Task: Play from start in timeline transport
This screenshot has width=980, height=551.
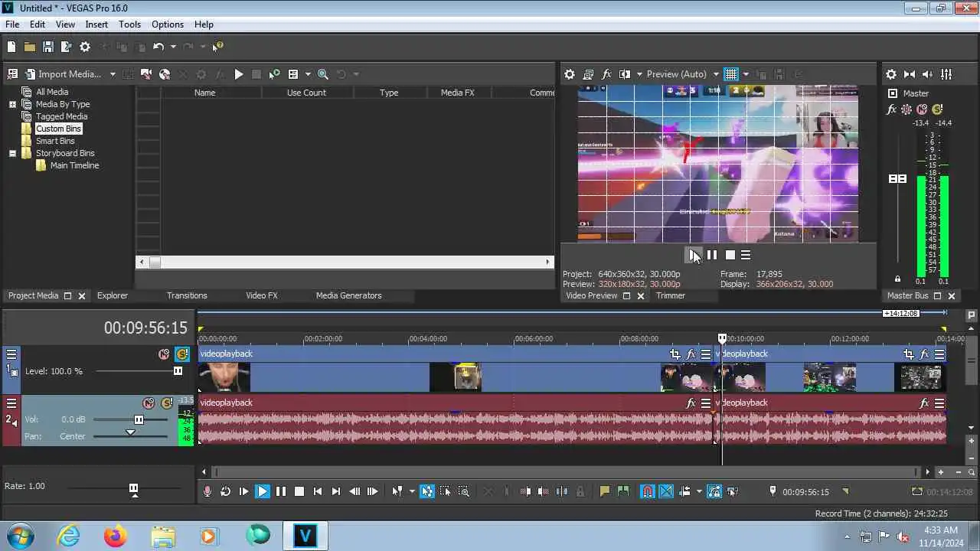Action: tap(243, 492)
